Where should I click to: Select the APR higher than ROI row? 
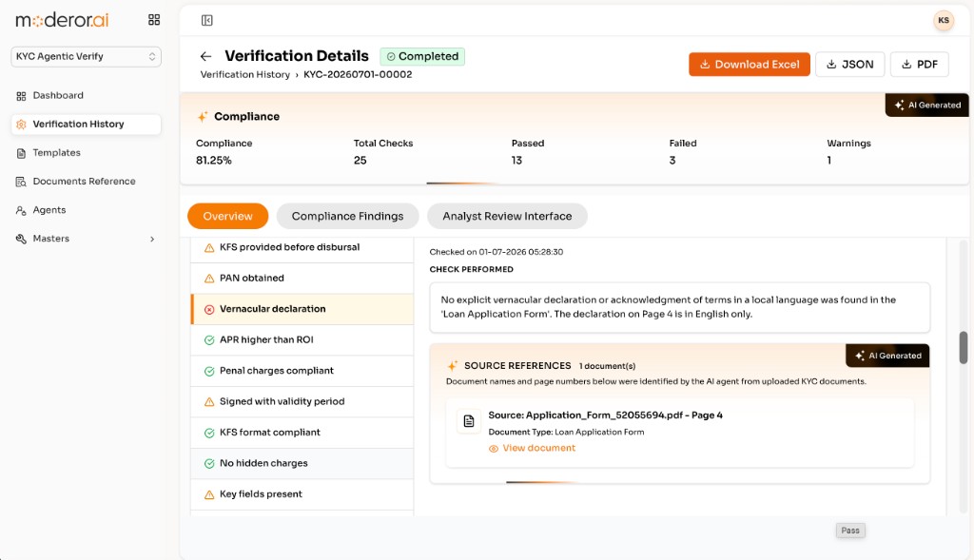(x=302, y=339)
